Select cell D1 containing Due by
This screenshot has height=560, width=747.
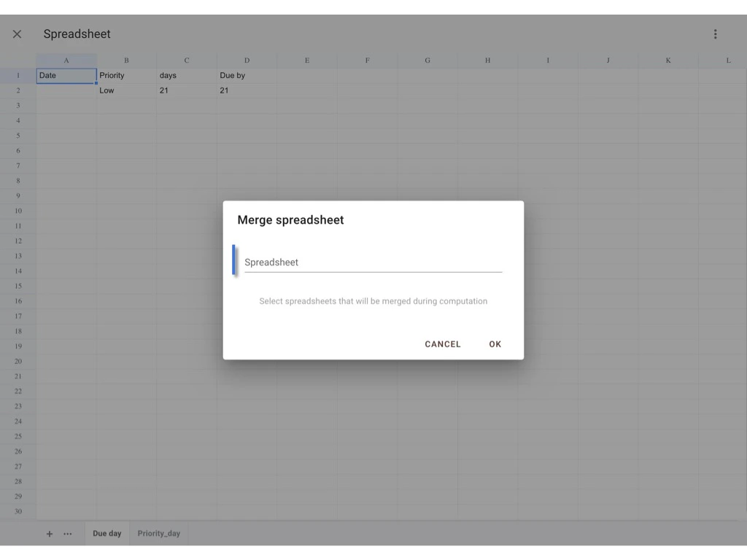click(x=246, y=75)
